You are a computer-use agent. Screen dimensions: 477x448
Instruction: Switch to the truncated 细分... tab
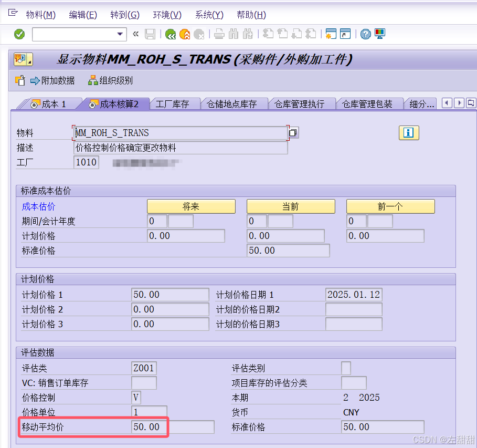click(421, 104)
